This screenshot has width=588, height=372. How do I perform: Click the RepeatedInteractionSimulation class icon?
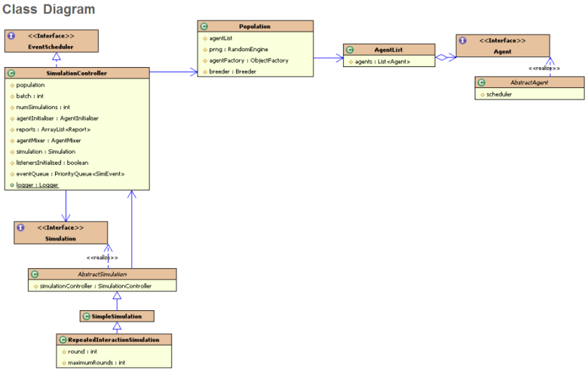coord(63,340)
